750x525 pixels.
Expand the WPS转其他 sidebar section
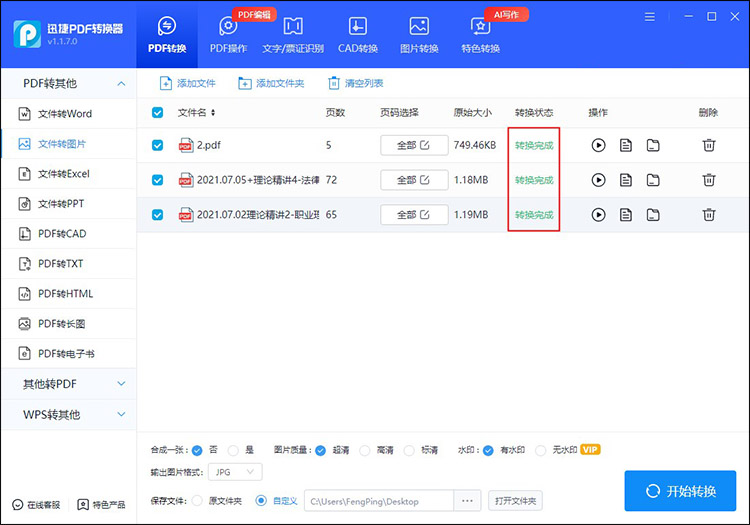(69, 415)
